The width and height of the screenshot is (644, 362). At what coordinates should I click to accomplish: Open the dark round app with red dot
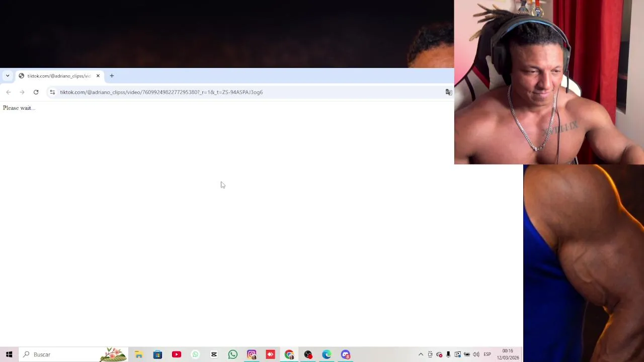tap(308, 354)
